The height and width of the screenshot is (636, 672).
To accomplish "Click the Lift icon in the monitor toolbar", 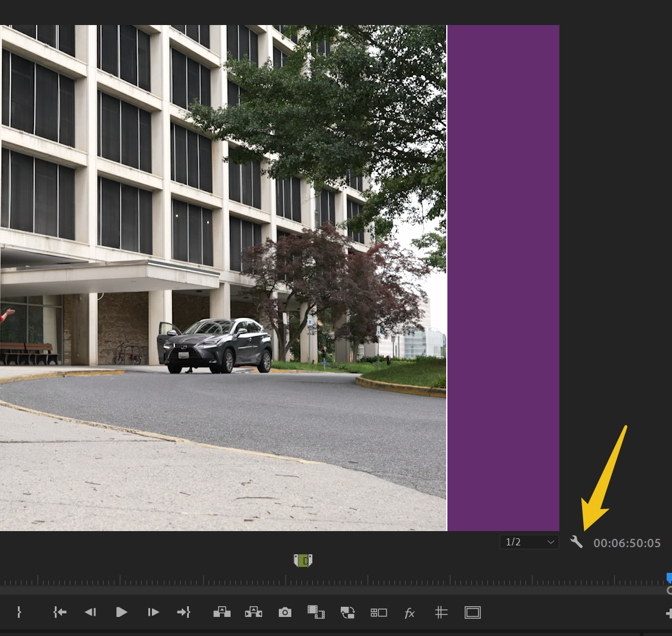I will pyautogui.click(x=222, y=612).
